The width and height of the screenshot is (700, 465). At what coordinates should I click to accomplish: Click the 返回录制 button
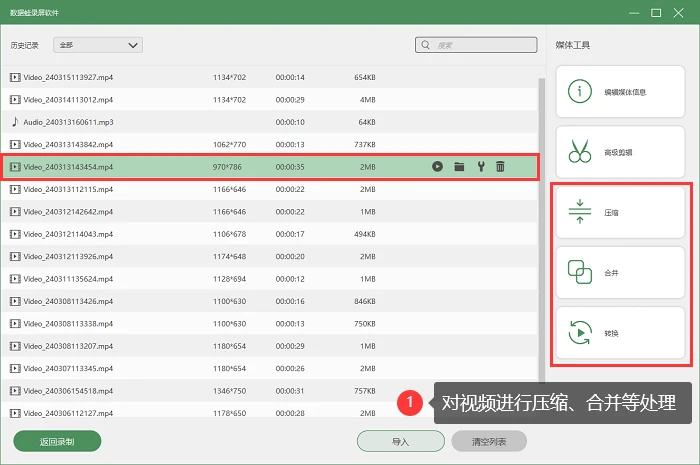coord(57,441)
